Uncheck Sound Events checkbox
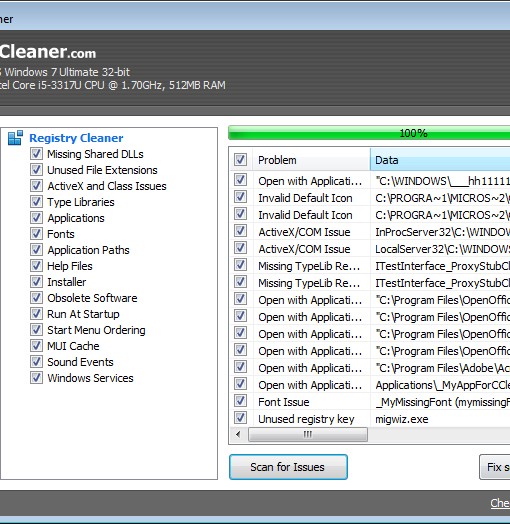The width and height of the screenshot is (510, 524). (x=36, y=362)
